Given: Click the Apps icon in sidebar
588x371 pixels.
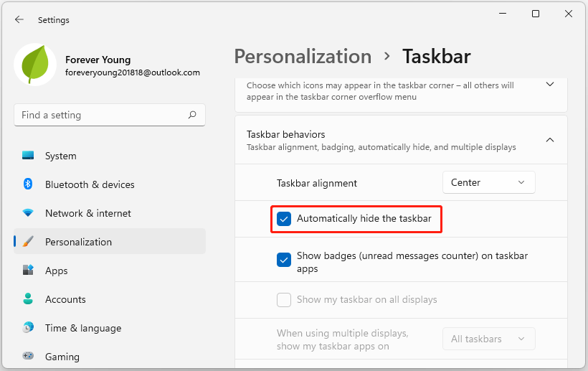Looking at the screenshot, I should pyautogui.click(x=28, y=270).
